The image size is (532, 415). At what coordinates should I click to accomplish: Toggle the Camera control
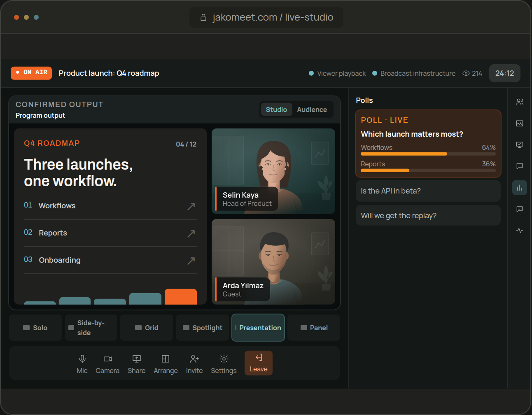click(107, 364)
